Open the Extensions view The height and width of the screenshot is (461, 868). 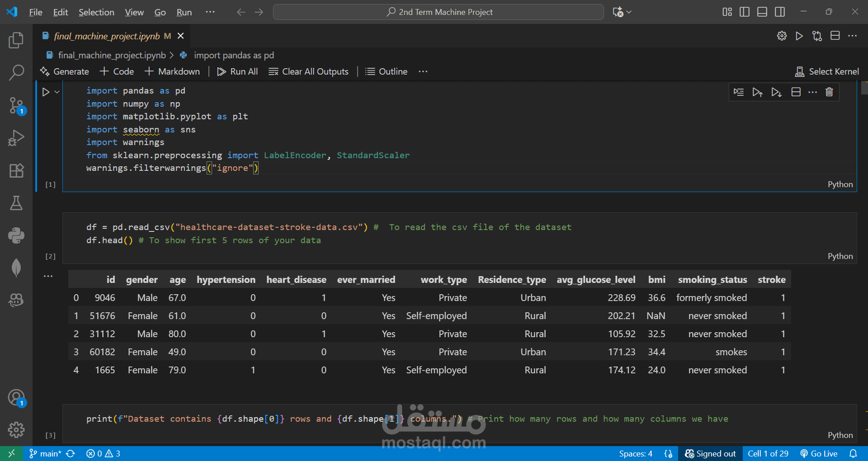tap(16, 171)
